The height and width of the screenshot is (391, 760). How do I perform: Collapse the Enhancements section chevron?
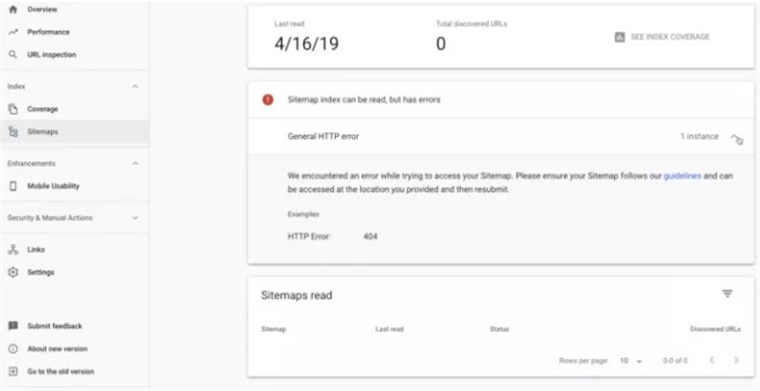point(135,164)
